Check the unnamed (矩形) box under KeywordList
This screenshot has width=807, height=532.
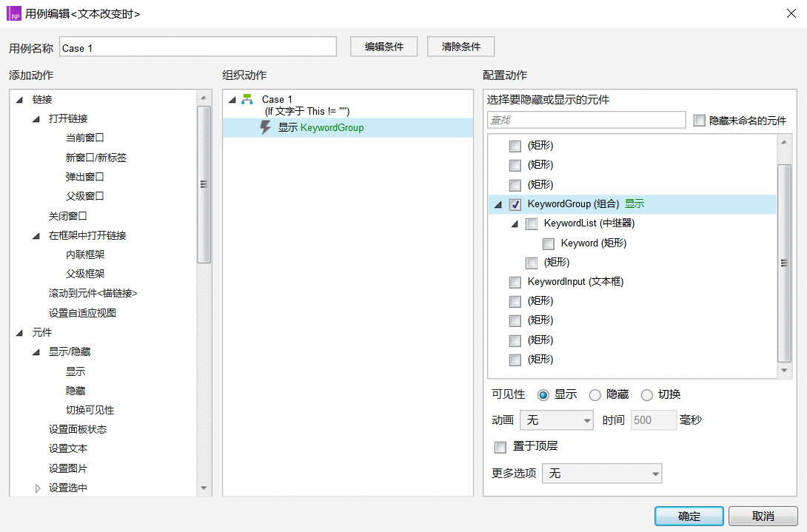point(531,263)
